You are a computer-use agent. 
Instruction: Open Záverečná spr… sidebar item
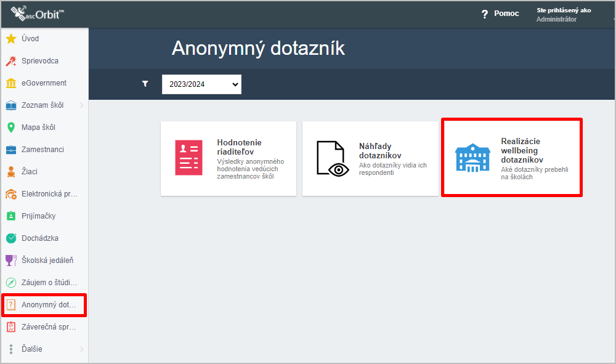[x=44, y=326]
